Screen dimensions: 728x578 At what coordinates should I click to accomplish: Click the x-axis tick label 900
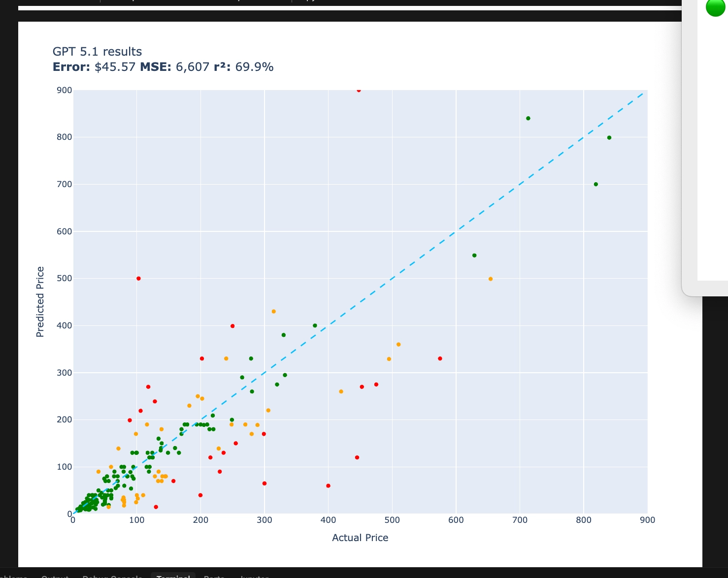[x=648, y=520]
